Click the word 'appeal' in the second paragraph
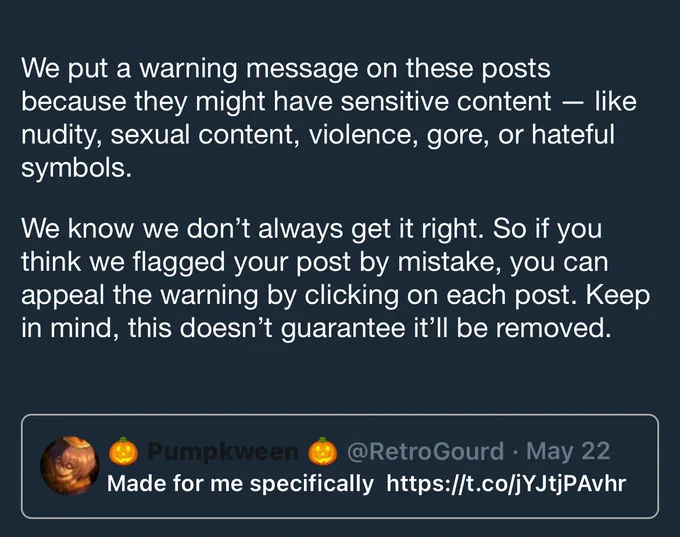680x537 pixels. tap(63, 296)
